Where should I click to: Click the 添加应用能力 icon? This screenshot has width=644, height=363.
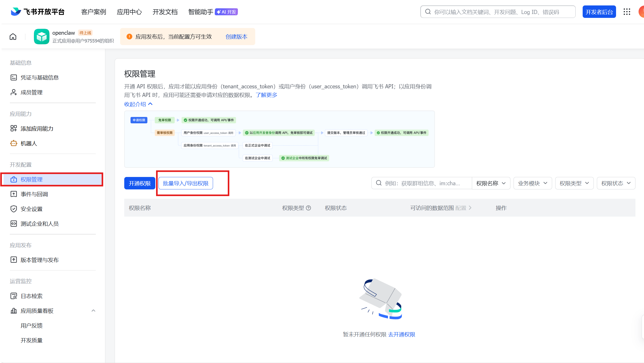[13, 129]
